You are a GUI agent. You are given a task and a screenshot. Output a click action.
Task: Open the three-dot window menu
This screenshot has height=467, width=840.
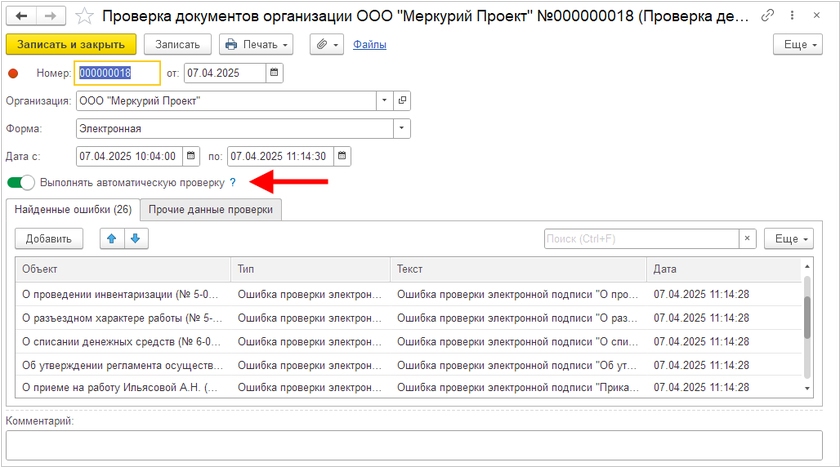click(x=792, y=16)
